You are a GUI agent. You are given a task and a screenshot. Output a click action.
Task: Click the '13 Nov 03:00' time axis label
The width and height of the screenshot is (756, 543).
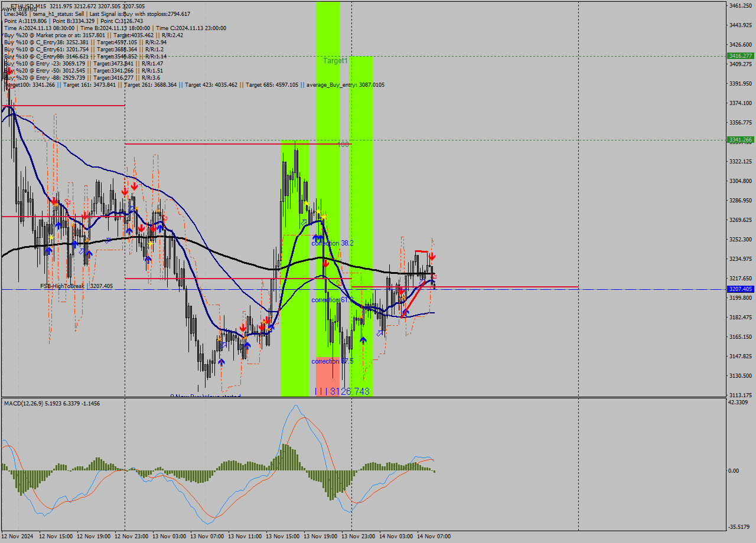point(170,537)
